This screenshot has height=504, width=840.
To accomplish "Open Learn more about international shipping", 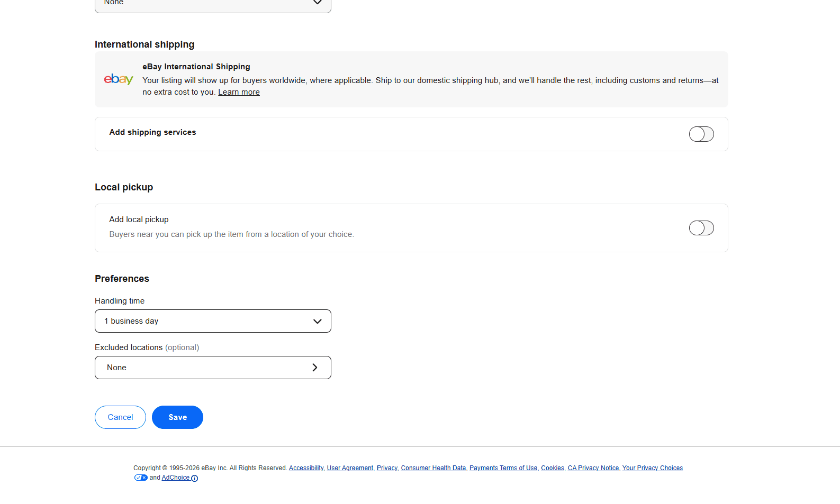I will pos(239,92).
